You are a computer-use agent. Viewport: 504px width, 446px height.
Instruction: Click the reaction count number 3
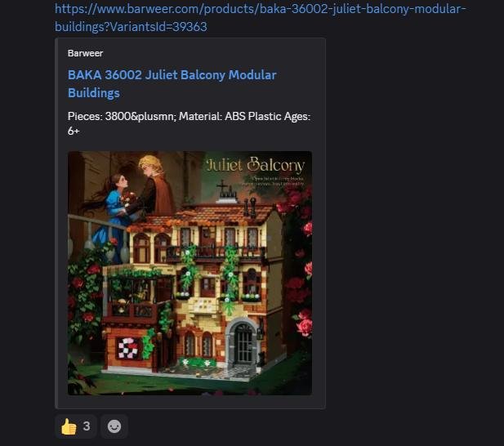[87, 426]
